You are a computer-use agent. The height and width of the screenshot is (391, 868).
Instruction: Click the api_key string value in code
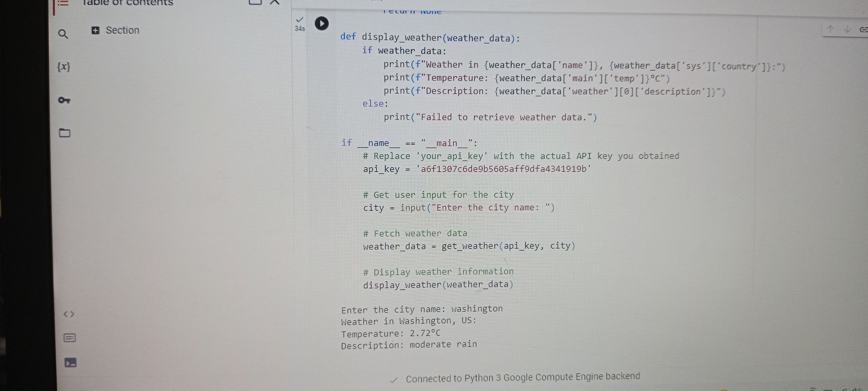click(503, 169)
